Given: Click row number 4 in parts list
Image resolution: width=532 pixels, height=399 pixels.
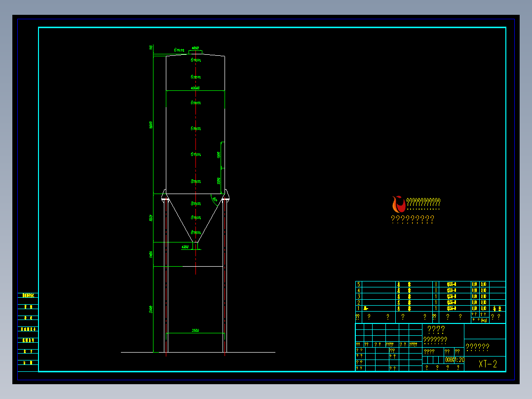Looking at the screenshot, I should pos(359,290).
